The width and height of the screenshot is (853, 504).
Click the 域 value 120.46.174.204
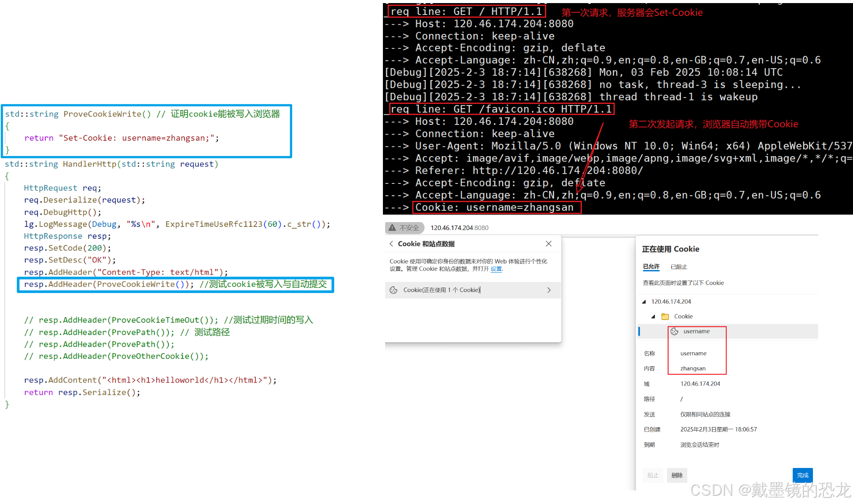point(700,384)
